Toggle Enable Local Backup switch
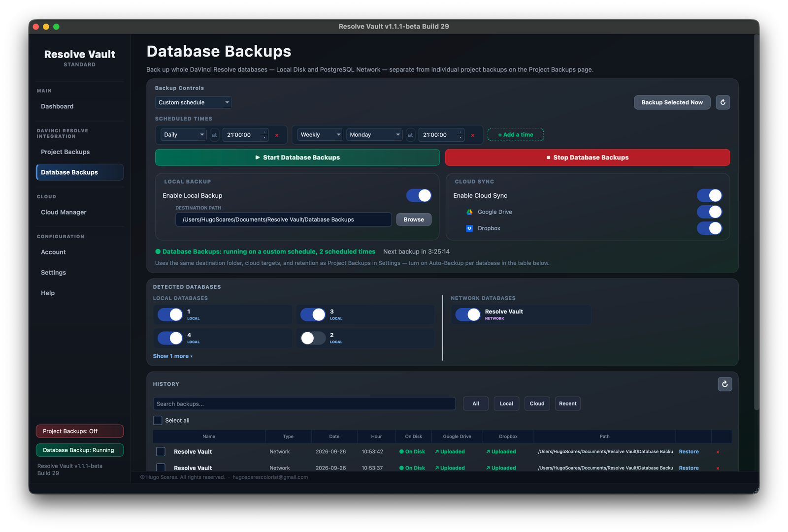Viewport: 788px width, 532px height. click(419, 195)
